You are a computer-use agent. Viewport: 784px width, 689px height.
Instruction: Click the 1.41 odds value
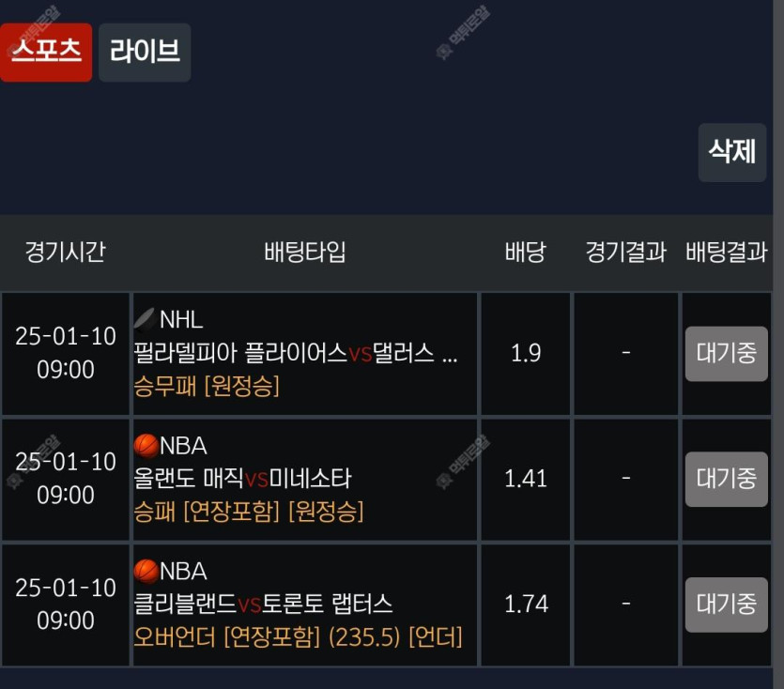pyautogui.click(x=526, y=479)
